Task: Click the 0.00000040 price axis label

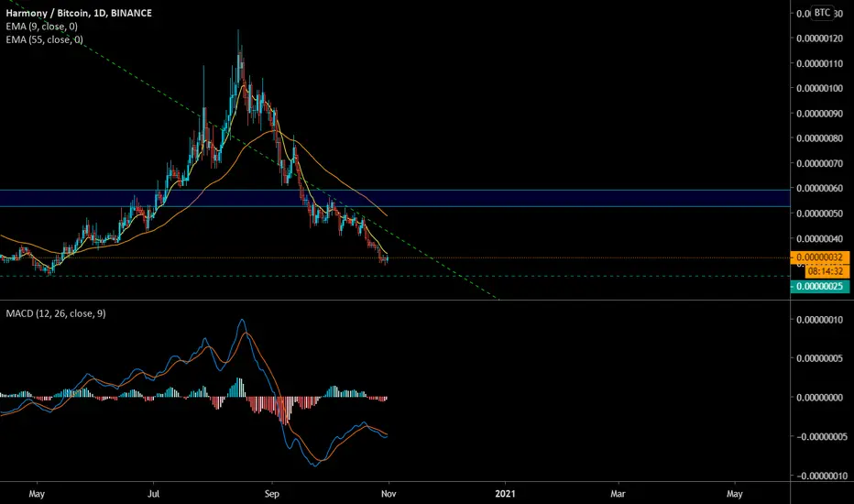Action: (820, 238)
